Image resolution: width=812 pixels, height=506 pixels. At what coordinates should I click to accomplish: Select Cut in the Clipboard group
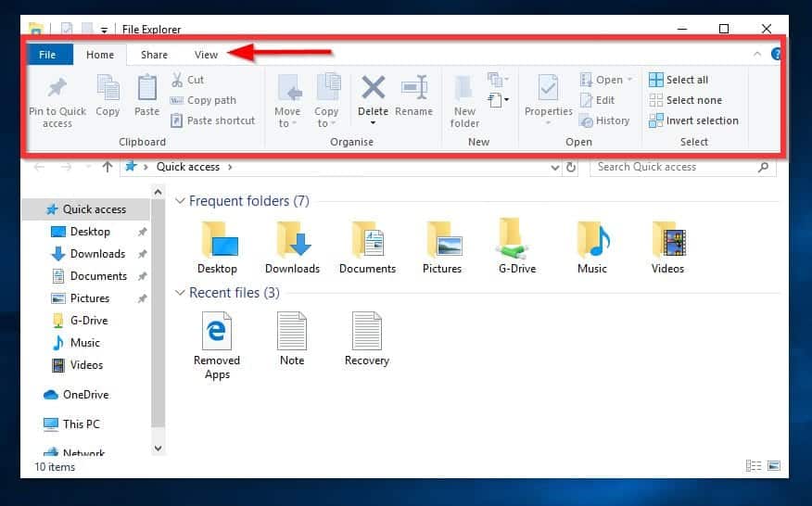[x=187, y=80]
